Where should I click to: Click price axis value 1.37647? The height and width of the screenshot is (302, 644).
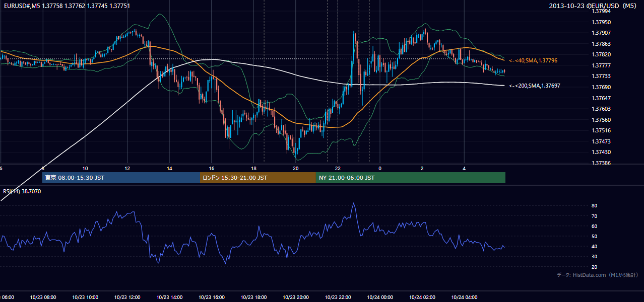tap(601, 98)
